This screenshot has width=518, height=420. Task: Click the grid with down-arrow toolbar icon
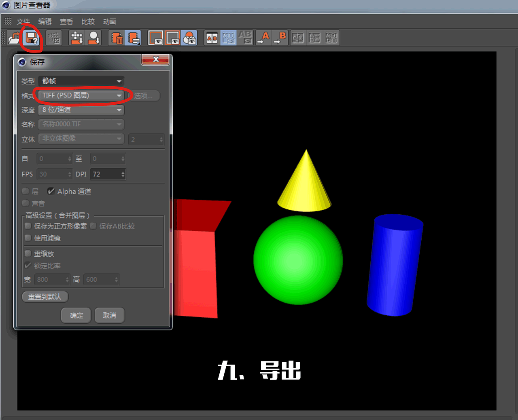[76, 38]
